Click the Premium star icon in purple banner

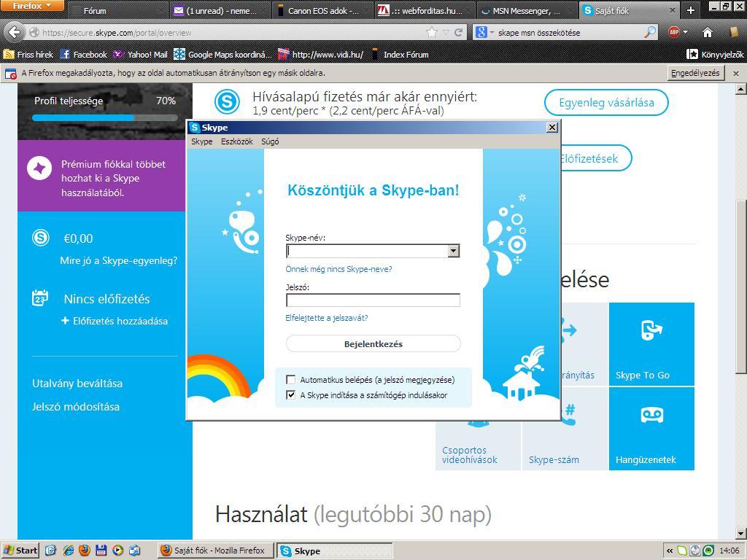tap(39, 168)
